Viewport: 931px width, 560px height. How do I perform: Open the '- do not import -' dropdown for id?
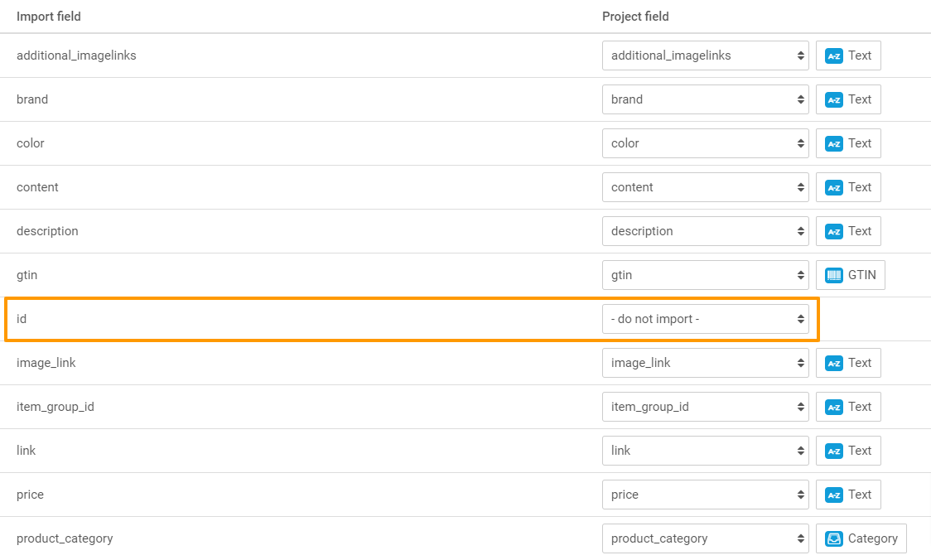[x=705, y=319]
